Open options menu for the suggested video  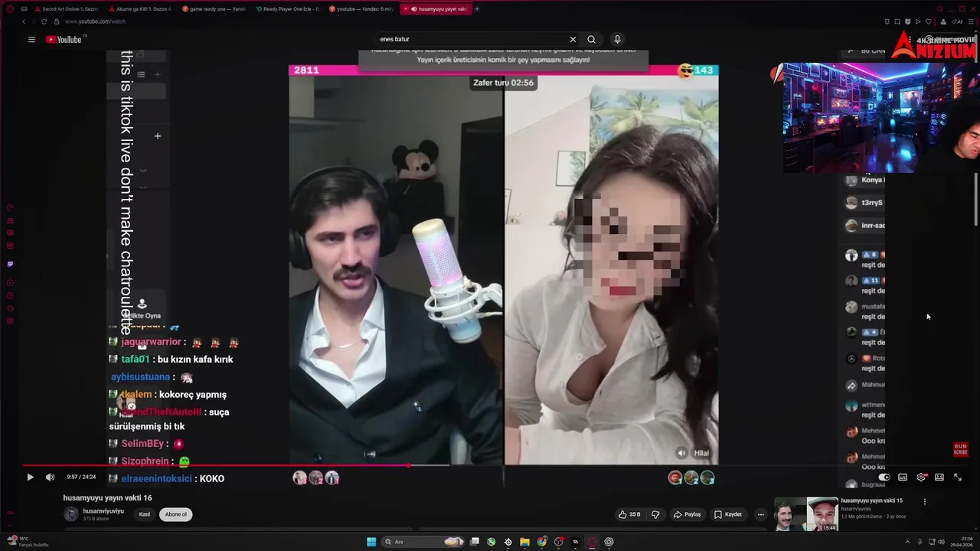924,502
